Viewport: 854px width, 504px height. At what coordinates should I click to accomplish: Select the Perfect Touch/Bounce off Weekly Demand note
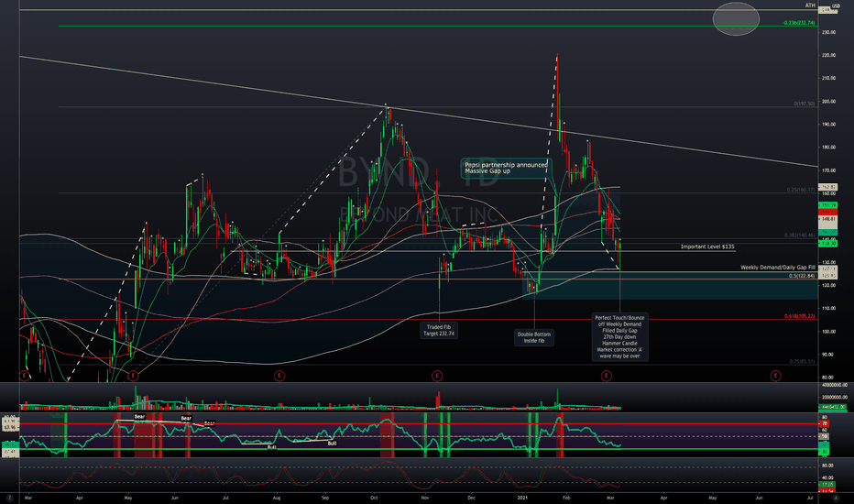coord(619,336)
